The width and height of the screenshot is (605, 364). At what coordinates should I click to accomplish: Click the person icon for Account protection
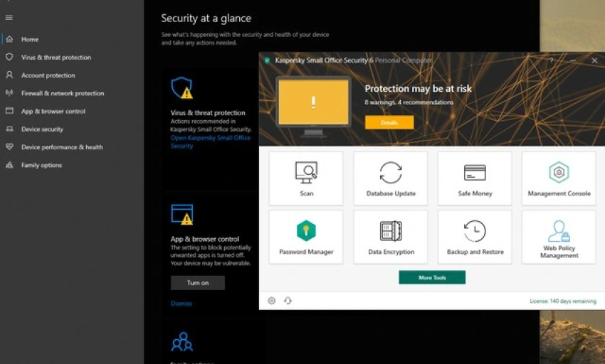[10, 75]
